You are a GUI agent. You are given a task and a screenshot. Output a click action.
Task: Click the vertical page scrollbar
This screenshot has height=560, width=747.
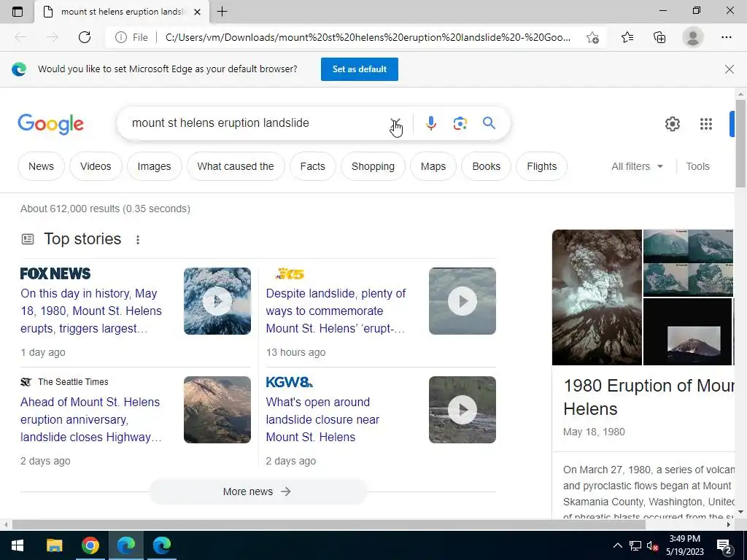[x=740, y=143]
